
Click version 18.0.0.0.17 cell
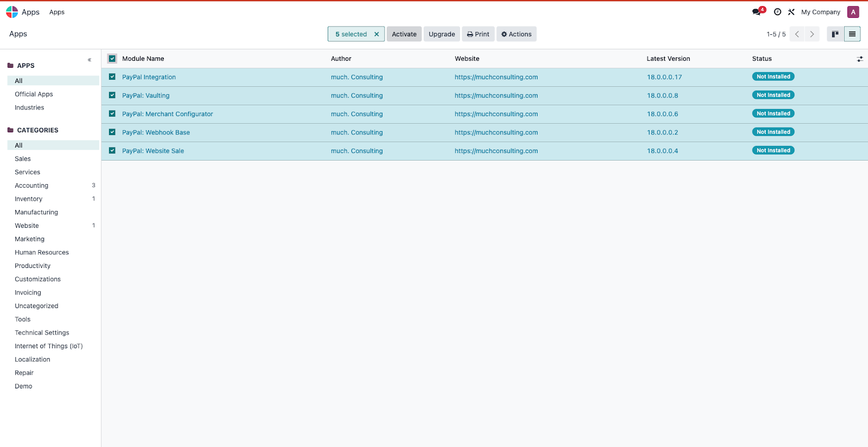(x=665, y=77)
